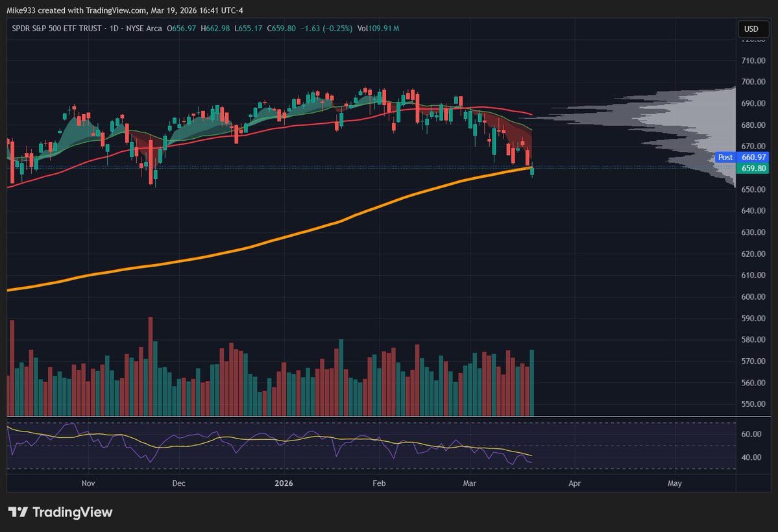The image size is (778, 532).
Task: Click the close value C659.80
Action: pyautogui.click(x=282, y=29)
